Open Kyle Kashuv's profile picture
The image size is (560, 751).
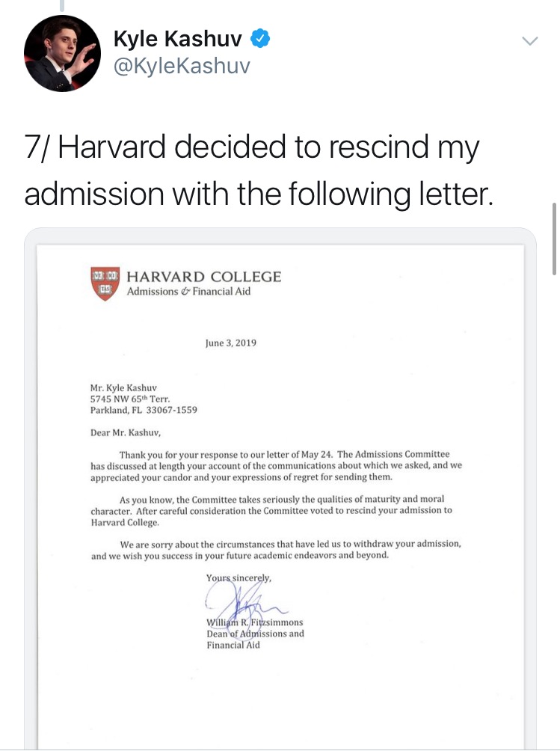(62, 53)
